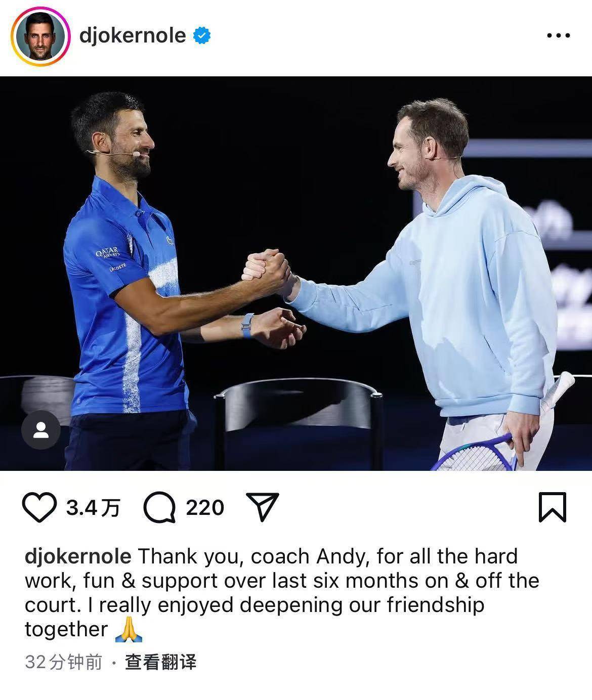Screen dimensions: 592x700
Task: Show tagged people via the person icon
Action: pyautogui.click(x=41, y=430)
